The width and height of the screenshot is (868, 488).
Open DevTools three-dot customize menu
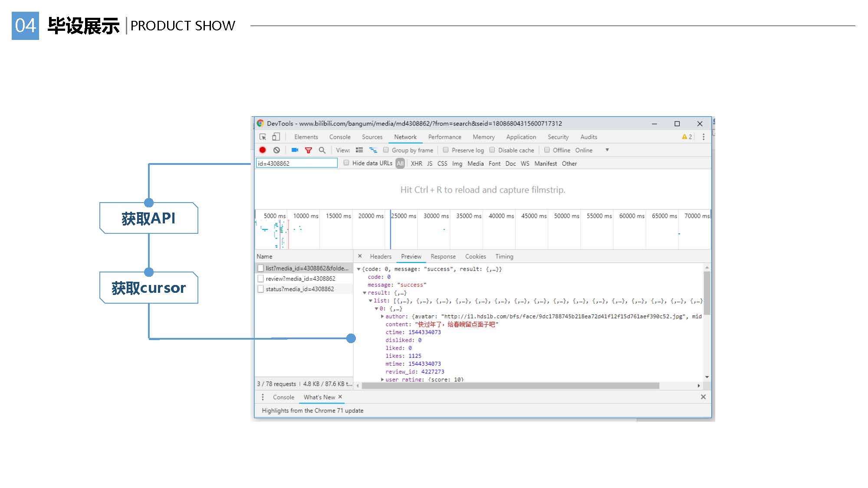pos(704,137)
